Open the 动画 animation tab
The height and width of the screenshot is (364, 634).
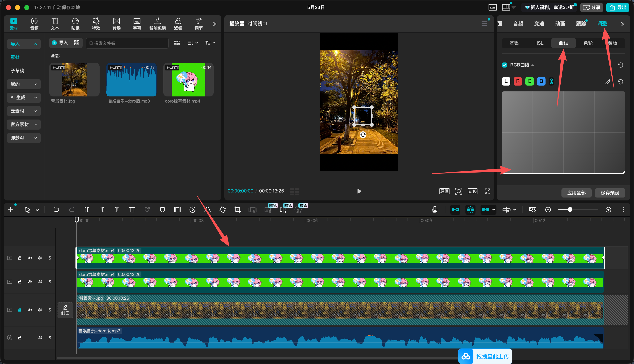tap(560, 23)
